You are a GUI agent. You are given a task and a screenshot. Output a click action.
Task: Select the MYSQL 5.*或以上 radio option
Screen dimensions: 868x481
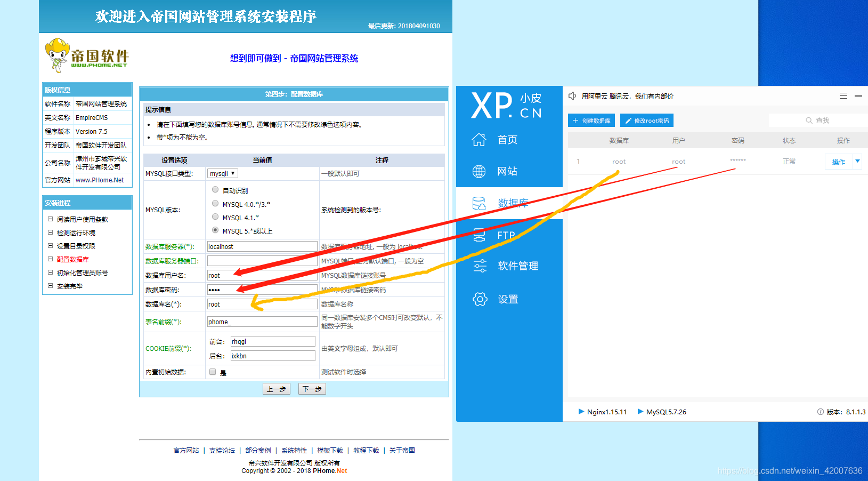pos(215,230)
